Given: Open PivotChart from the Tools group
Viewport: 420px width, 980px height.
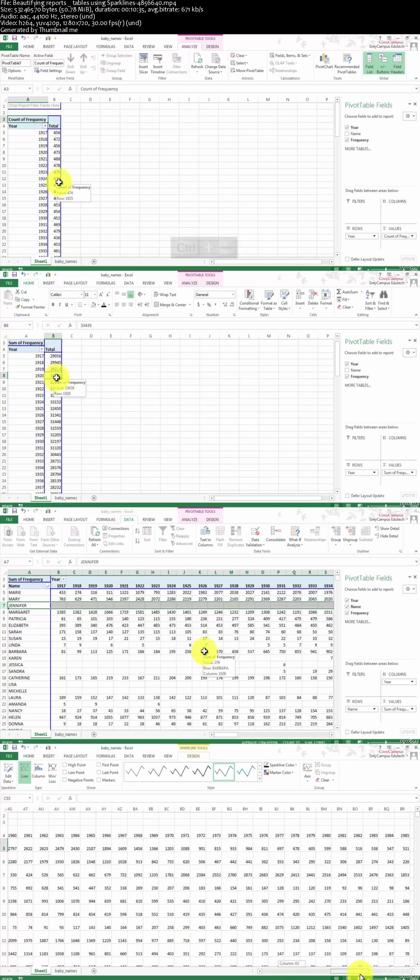Looking at the screenshot, I should (x=324, y=61).
